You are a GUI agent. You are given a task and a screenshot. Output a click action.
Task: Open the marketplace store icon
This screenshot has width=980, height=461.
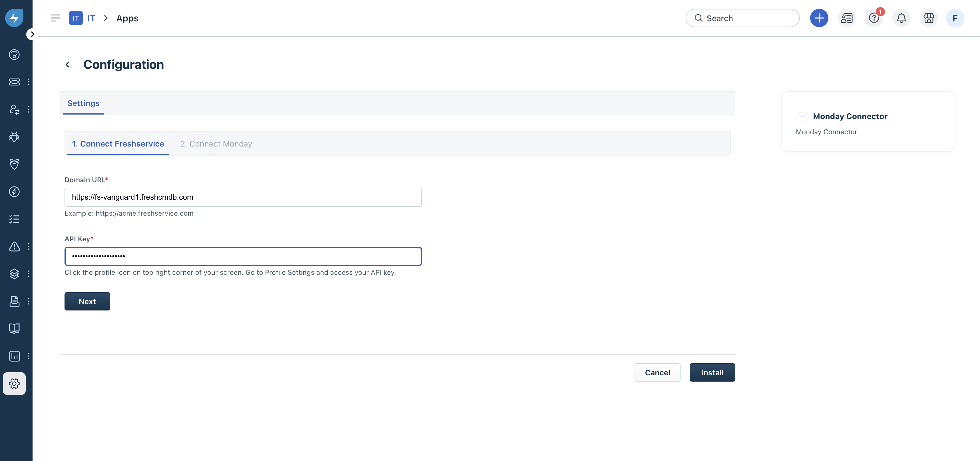(x=928, y=18)
